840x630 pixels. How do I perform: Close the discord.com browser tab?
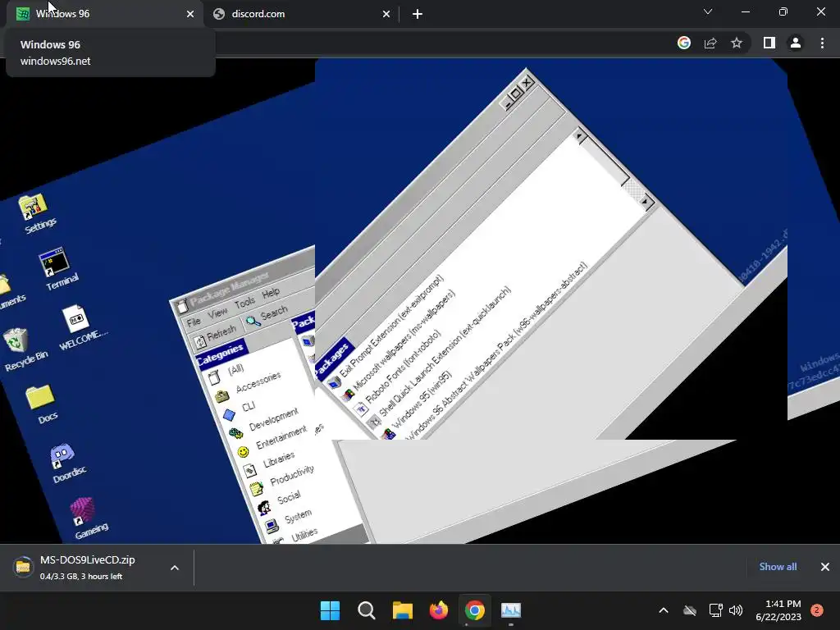(x=386, y=14)
